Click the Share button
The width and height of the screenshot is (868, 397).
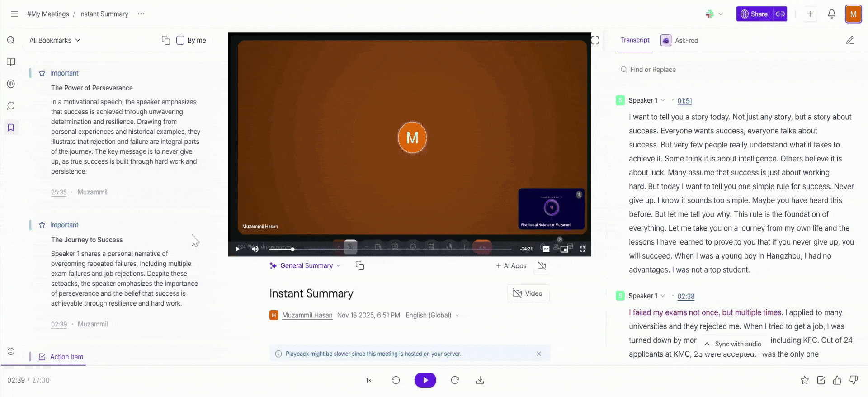click(755, 14)
